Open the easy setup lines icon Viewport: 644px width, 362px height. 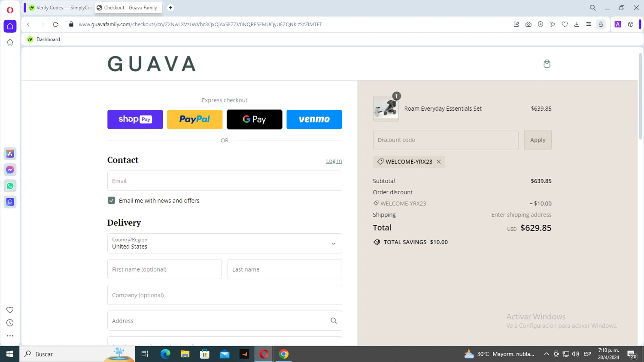coord(589,24)
